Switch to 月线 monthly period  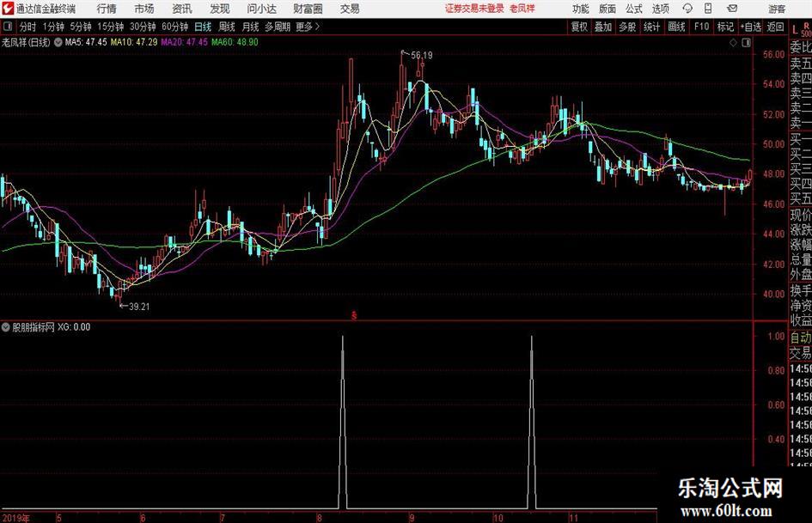pos(250,27)
